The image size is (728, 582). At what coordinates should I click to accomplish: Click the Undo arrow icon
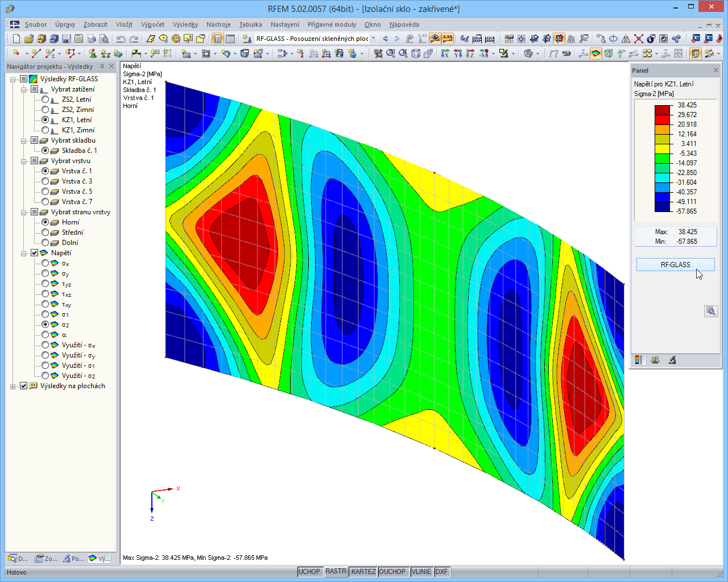tap(121, 39)
